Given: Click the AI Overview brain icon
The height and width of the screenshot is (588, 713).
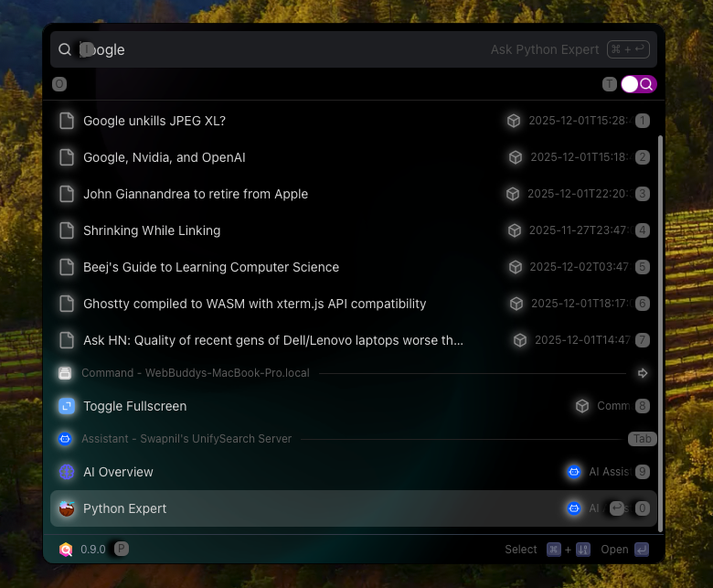Looking at the screenshot, I should (67, 472).
